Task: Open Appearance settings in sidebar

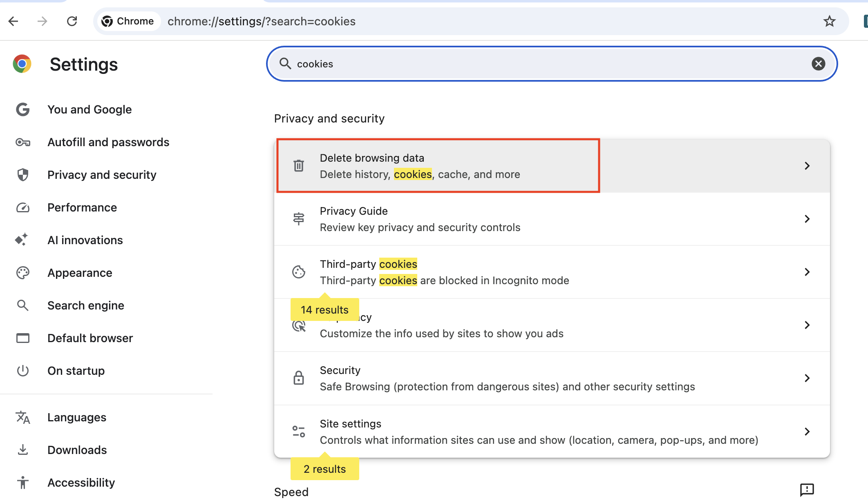Action: pos(80,273)
